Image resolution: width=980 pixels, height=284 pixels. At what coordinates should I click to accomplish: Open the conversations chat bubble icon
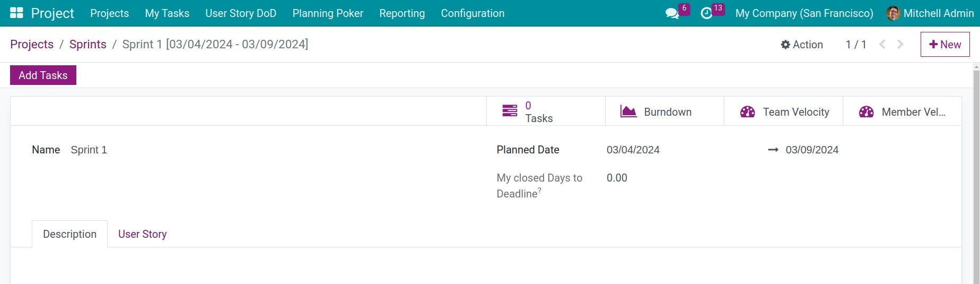tap(672, 13)
